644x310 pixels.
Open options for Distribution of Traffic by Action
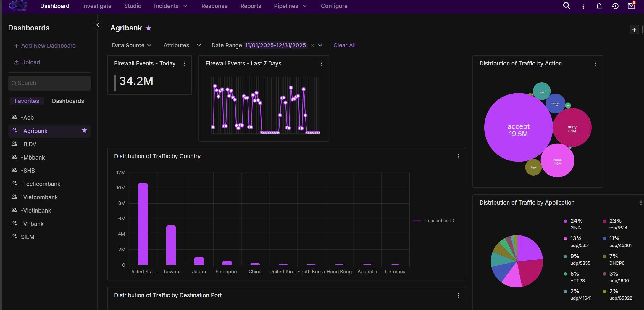coord(595,63)
